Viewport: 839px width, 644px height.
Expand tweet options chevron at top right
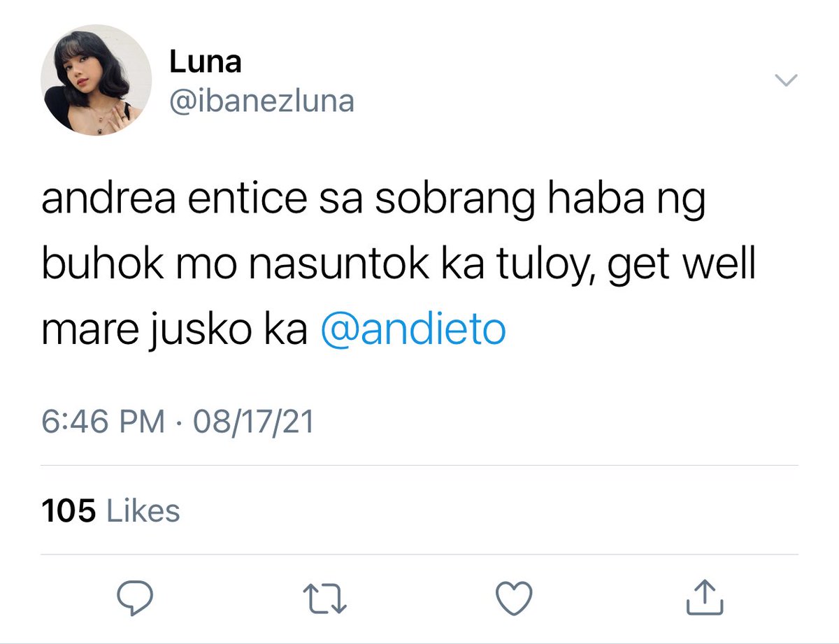click(x=787, y=81)
